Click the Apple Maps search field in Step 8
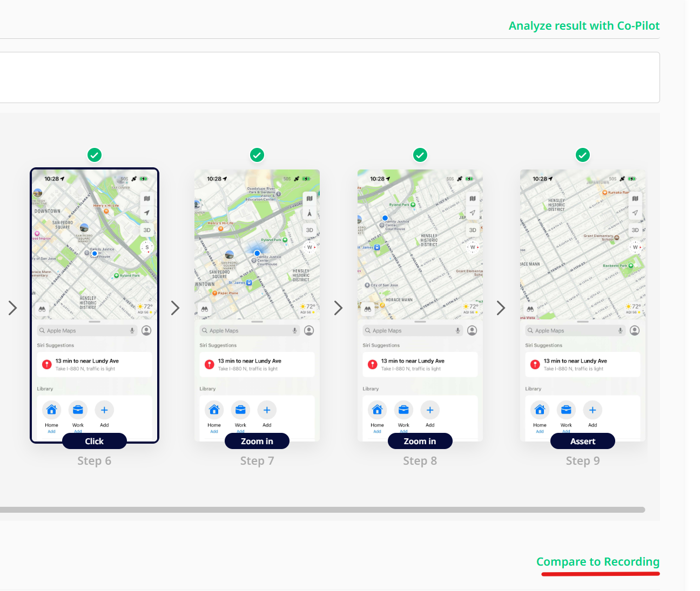Image resolution: width=700 pixels, height=591 pixels. 413,330
